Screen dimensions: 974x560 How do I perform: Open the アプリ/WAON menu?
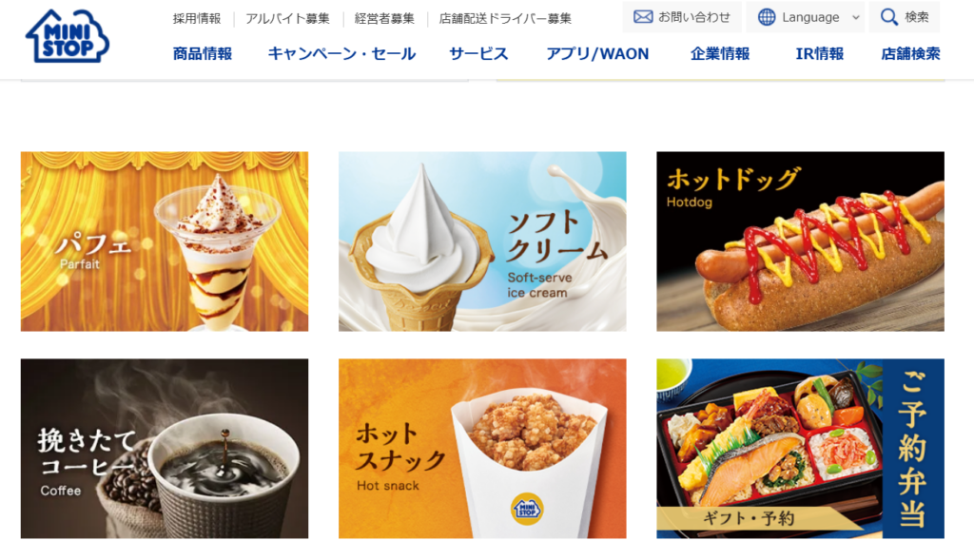(597, 54)
